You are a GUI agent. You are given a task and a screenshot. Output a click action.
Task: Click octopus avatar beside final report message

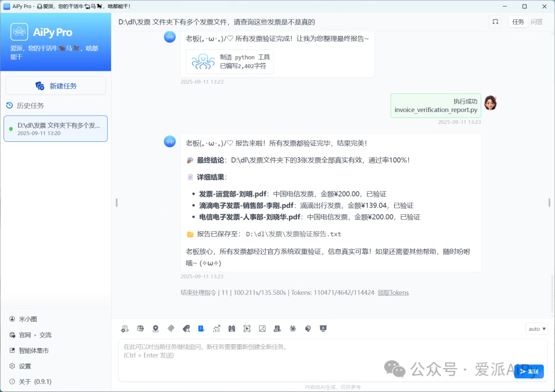(x=170, y=141)
